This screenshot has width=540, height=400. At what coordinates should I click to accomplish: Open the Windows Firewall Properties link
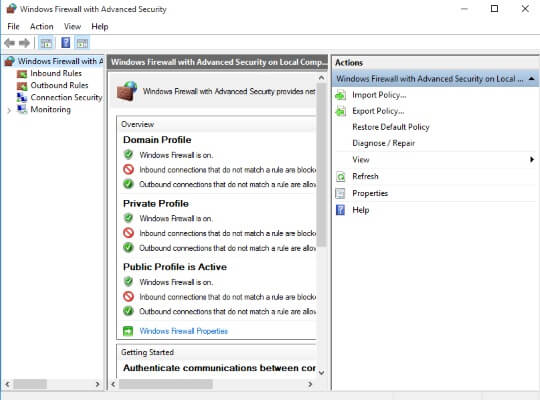183,331
